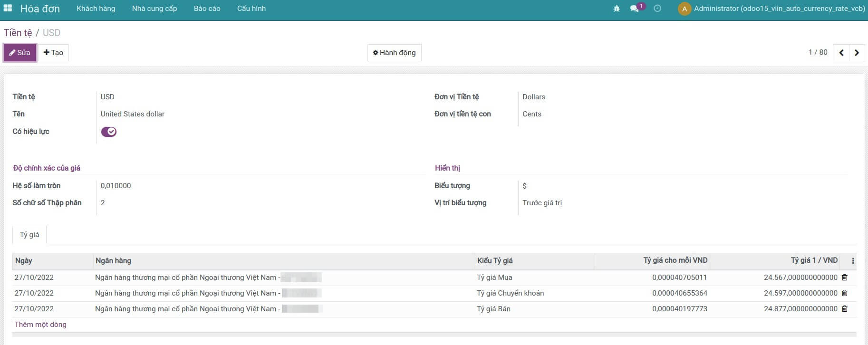This screenshot has height=345, width=868.
Task: Click Thêm một dòng link
Action: coord(40,325)
